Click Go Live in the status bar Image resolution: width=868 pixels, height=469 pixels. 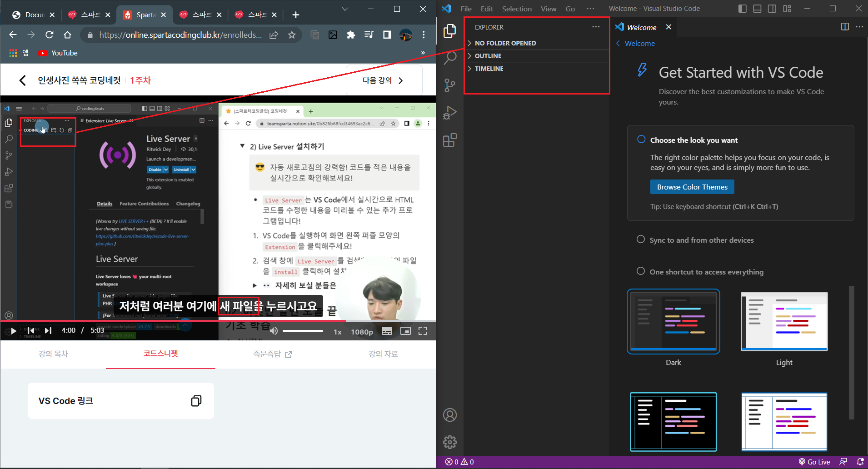[x=814, y=462]
